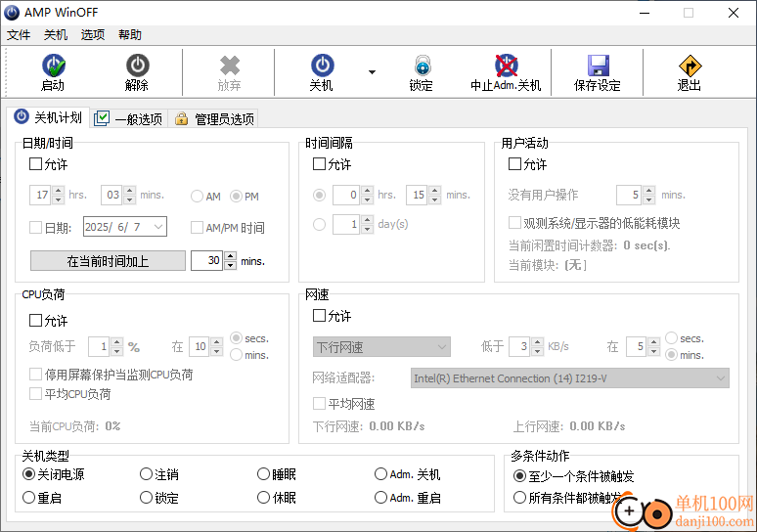Select the AM radio button

pyautogui.click(x=197, y=196)
